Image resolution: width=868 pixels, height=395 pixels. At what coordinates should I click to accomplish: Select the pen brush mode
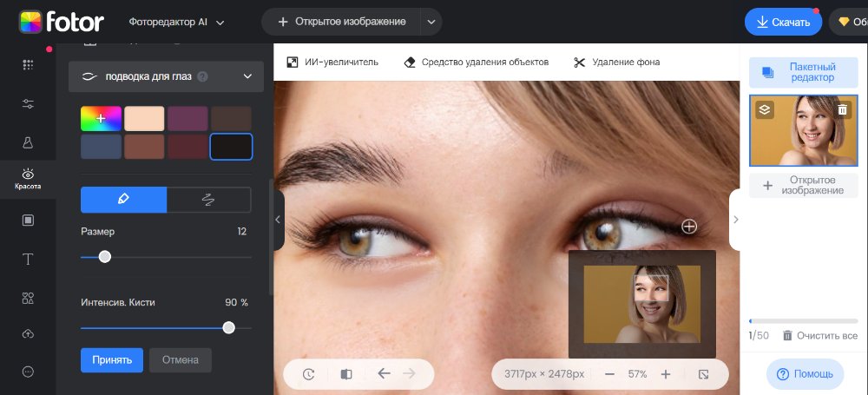[x=123, y=200]
